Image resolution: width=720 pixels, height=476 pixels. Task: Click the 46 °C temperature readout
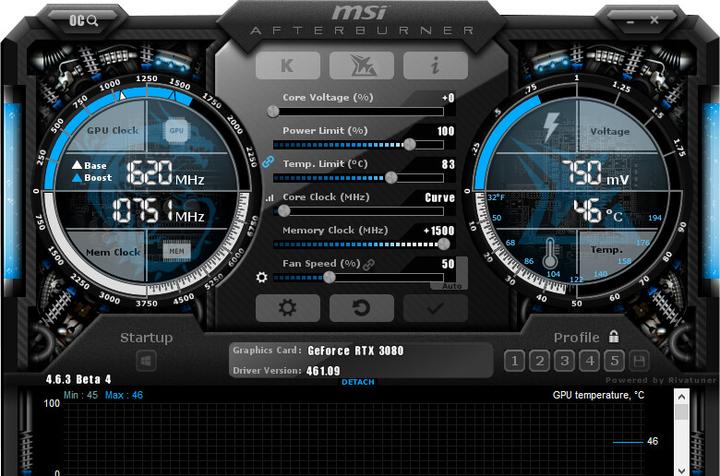coord(597,211)
